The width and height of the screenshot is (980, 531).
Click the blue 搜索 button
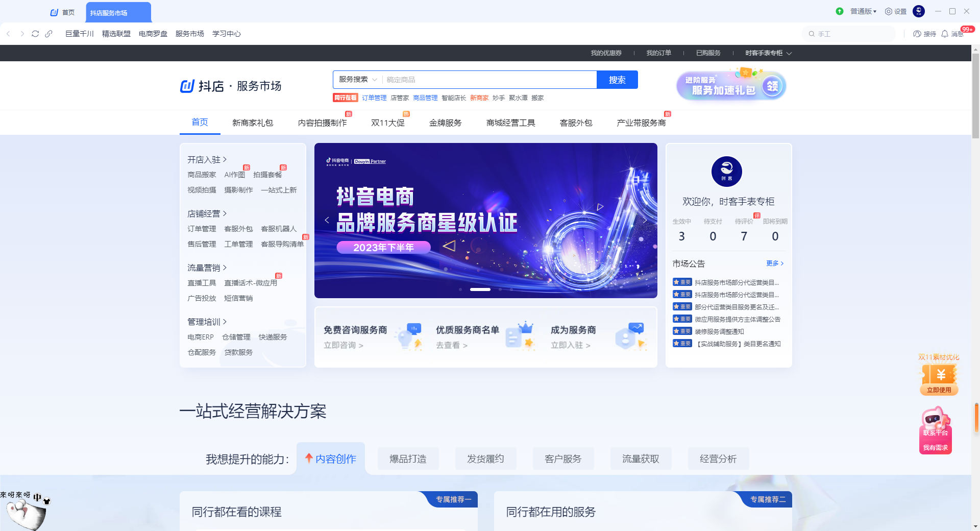pyautogui.click(x=617, y=80)
